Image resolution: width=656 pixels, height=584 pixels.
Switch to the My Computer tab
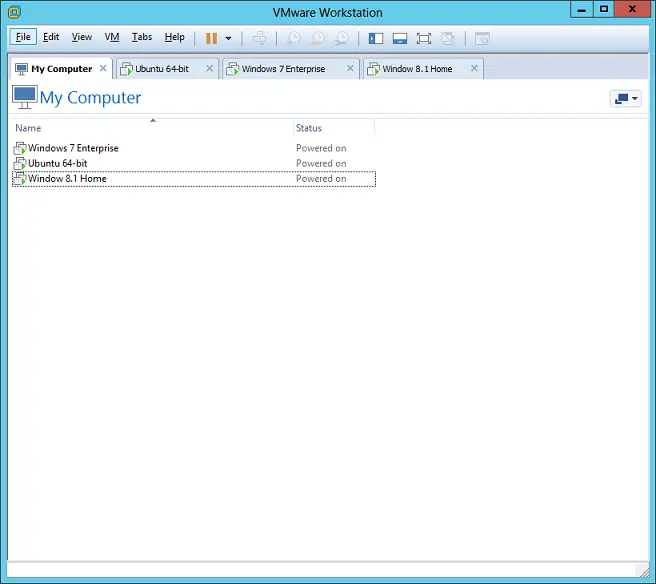[61, 69]
